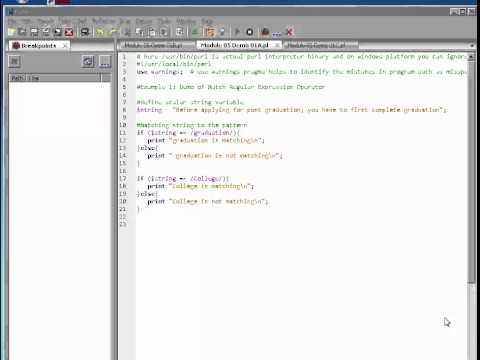Click the Redo toolbar icon
The height and width of the screenshot is (360, 480).
coord(114,32)
